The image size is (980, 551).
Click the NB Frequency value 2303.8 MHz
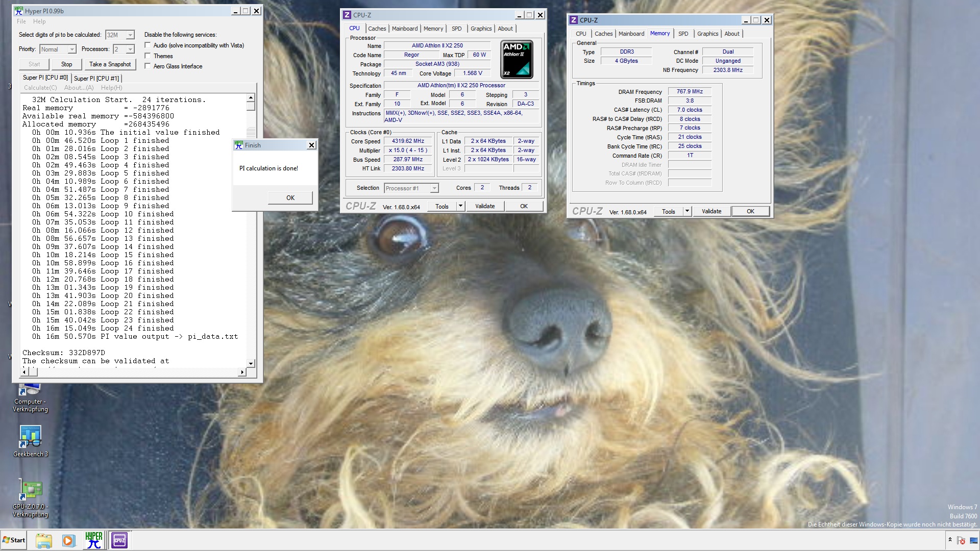(728, 70)
